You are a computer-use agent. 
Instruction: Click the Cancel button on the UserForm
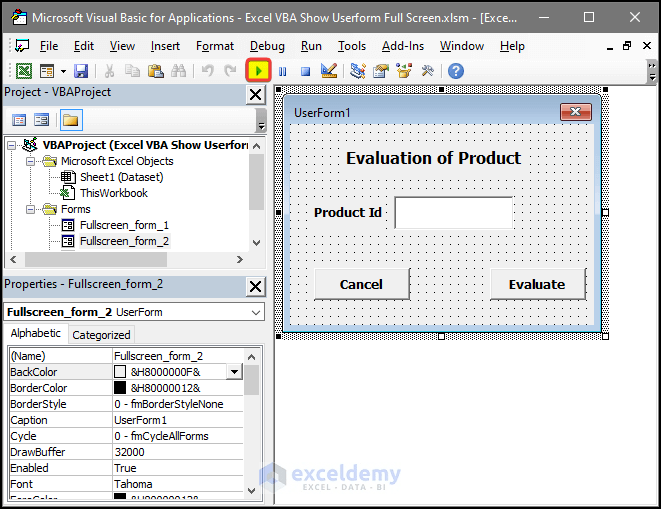click(362, 285)
